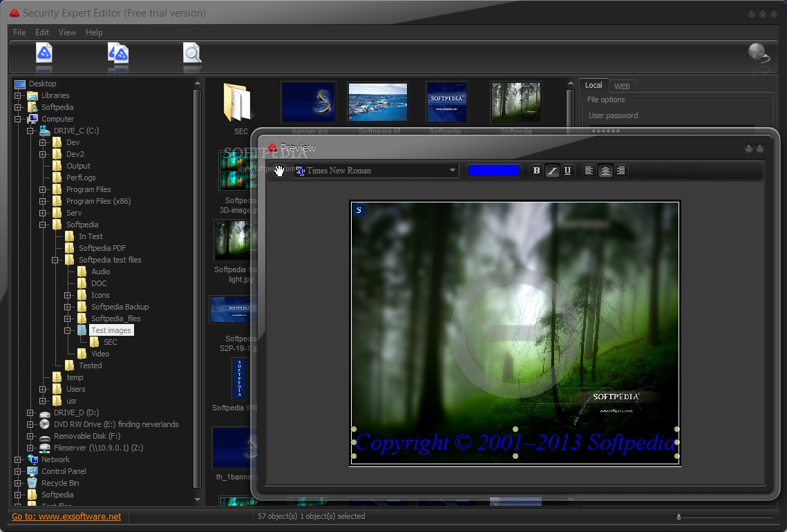
Task: Click the User password field
Action: tap(672, 131)
